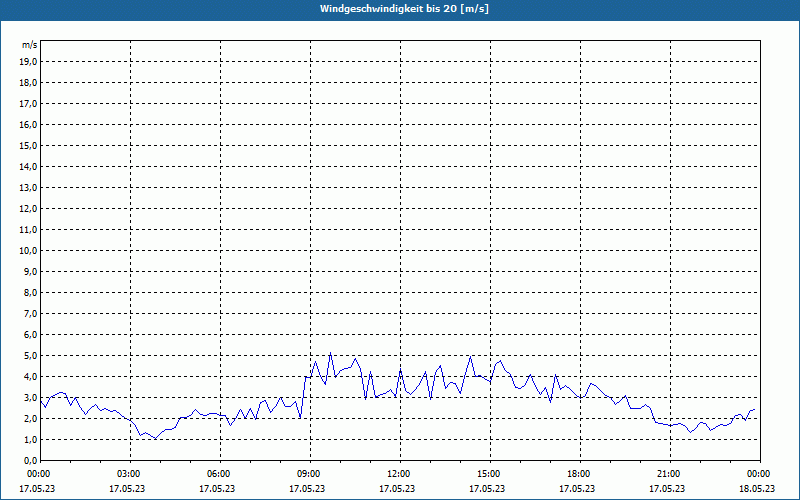800x500 pixels.
Task: Select the 12,0 y-axis label
Action: tap(28, 208)
